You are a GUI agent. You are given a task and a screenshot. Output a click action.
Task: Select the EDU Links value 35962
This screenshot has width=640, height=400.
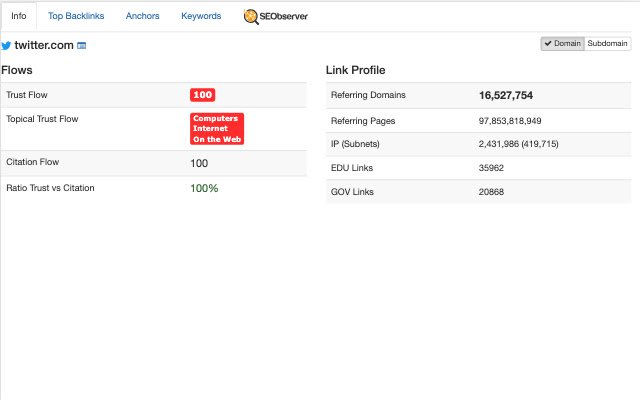(x=491, y=168)
